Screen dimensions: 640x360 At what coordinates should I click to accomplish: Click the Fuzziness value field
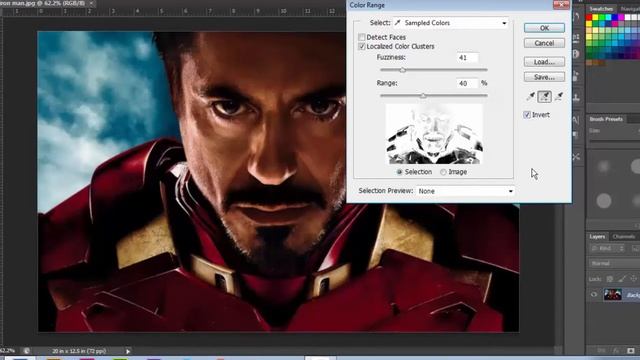tap(467, 58)
